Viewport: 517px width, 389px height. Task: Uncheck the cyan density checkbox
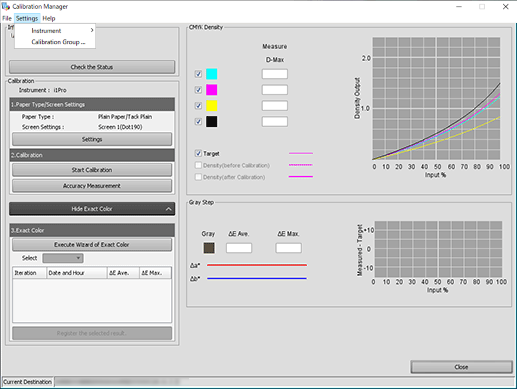(198, 74)
